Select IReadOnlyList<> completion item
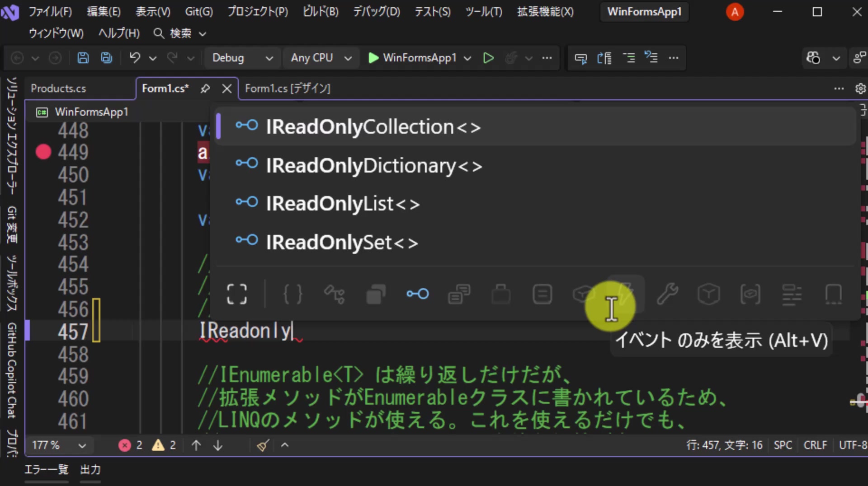The image size is (868, 486). (x=536, y=204)
